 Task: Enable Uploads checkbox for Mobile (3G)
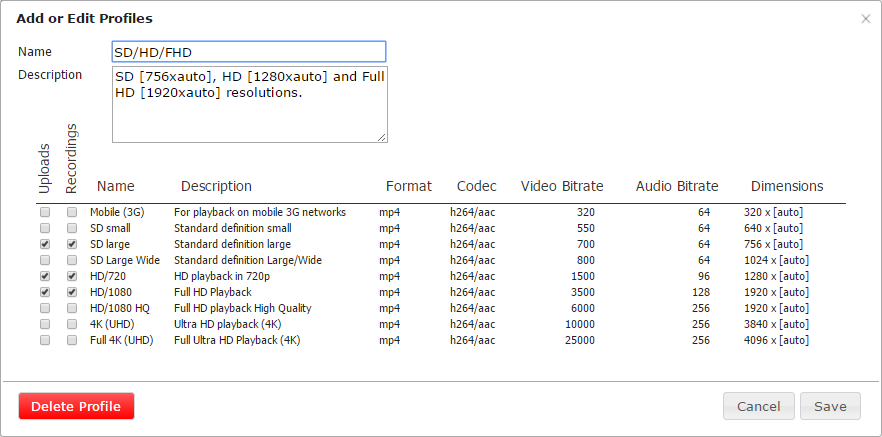point(45,213)
